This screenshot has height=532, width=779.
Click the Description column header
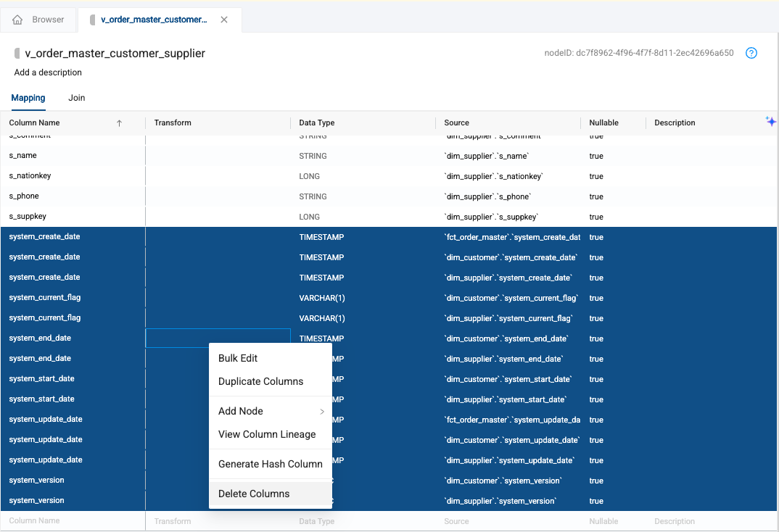click(x=675, y=123)
